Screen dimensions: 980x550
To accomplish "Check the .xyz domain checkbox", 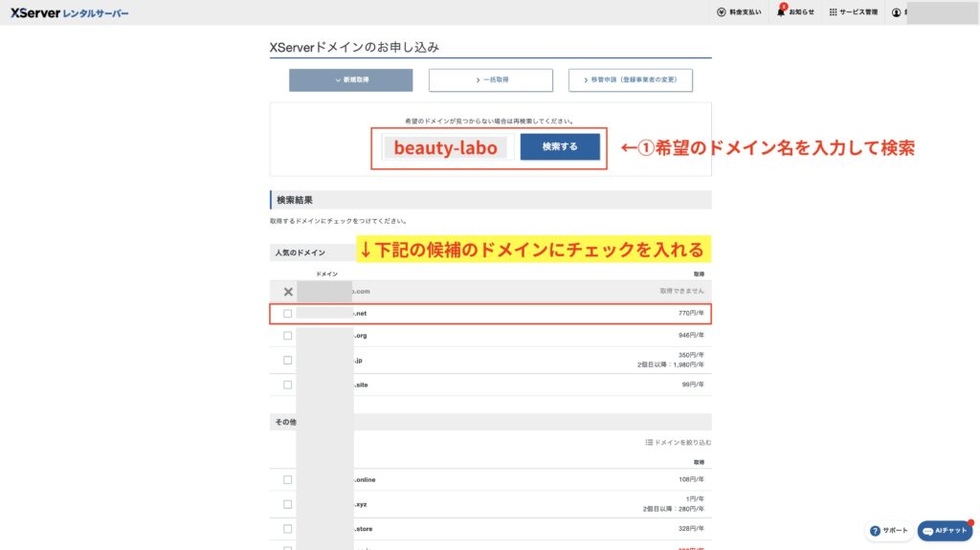I will (288, 503).
